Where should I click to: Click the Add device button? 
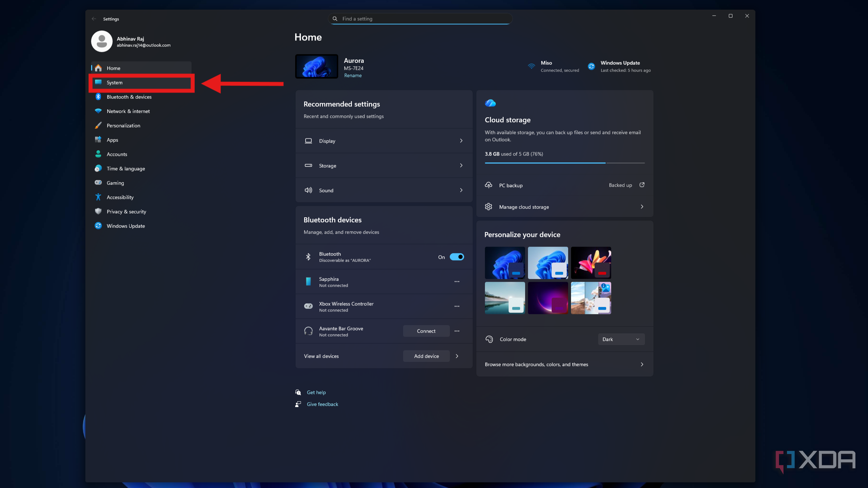point(426,356)
